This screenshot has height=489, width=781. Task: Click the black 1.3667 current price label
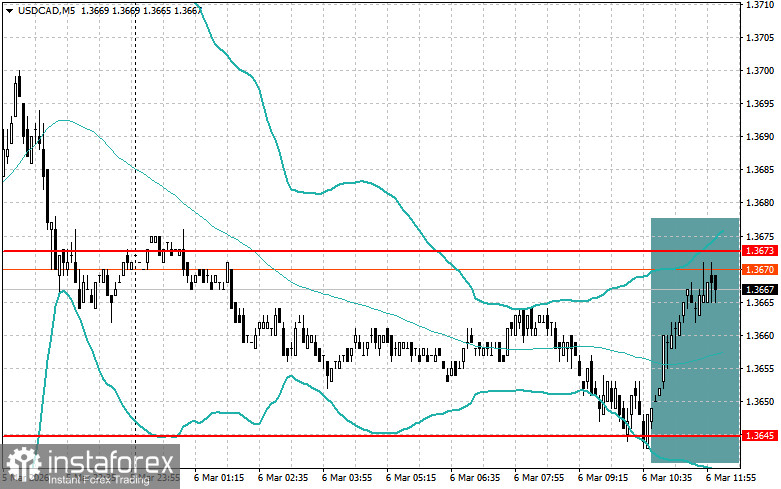coord(760,289)
